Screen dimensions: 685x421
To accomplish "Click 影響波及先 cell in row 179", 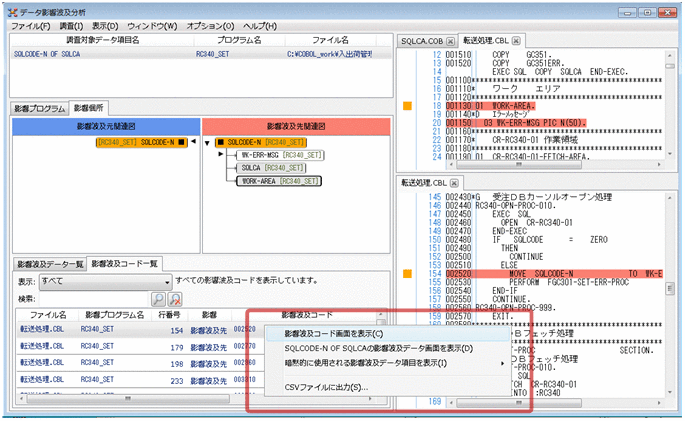I will pos(208,348).
